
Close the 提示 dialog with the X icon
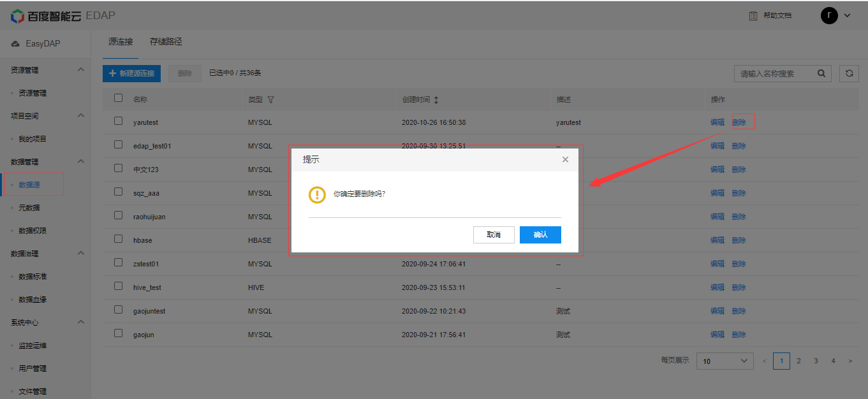(565, 160)
